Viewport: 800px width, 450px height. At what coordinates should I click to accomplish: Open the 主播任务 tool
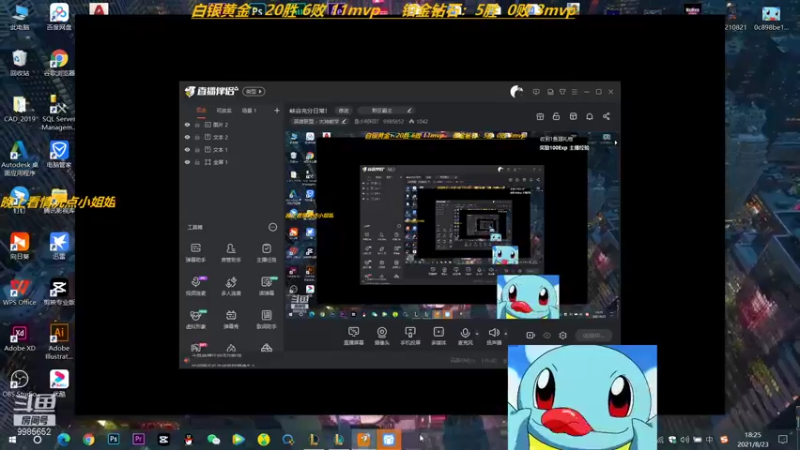[266, 252]
